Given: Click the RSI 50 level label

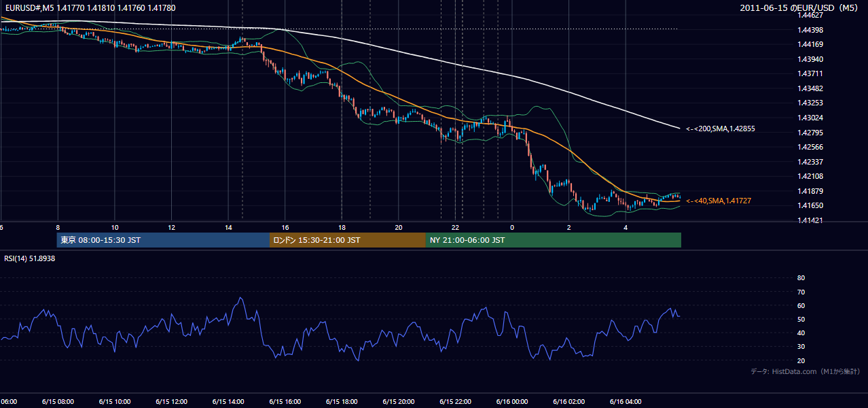Looking at the screenshot, I should [801, 320].
